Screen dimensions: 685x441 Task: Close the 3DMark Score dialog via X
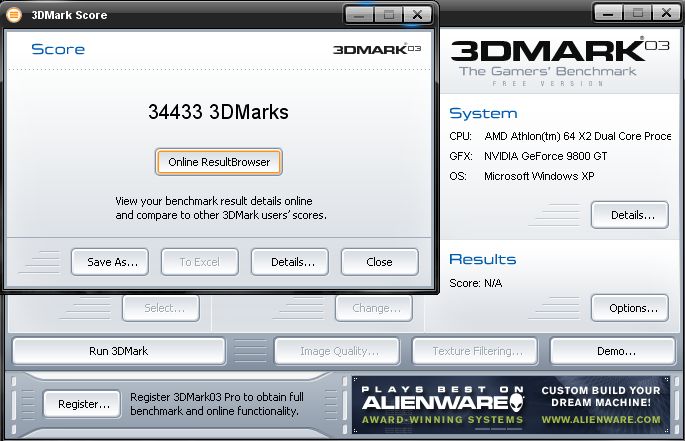[x=417, y=14]
